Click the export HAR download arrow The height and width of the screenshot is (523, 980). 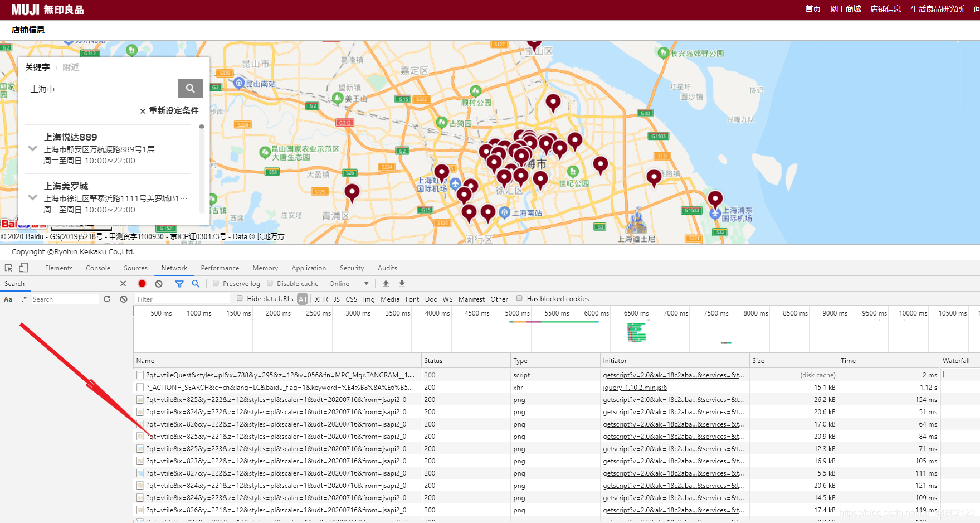(402, 284)
